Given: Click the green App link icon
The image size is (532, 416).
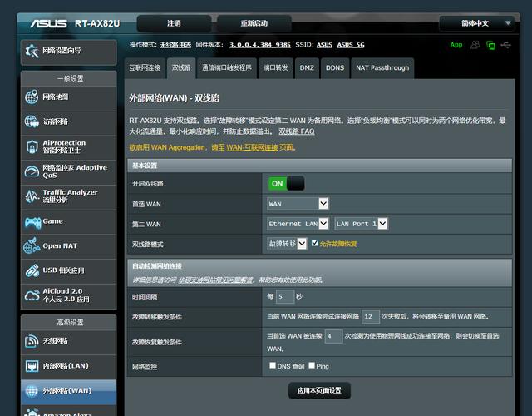Looking at the screenshot, I should pyautogui.click(x=456, y=45).
